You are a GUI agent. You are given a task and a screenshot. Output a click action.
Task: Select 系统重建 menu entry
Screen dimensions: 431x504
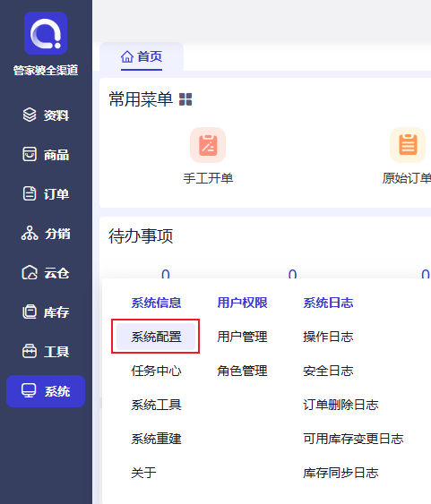tap(156, 439)
